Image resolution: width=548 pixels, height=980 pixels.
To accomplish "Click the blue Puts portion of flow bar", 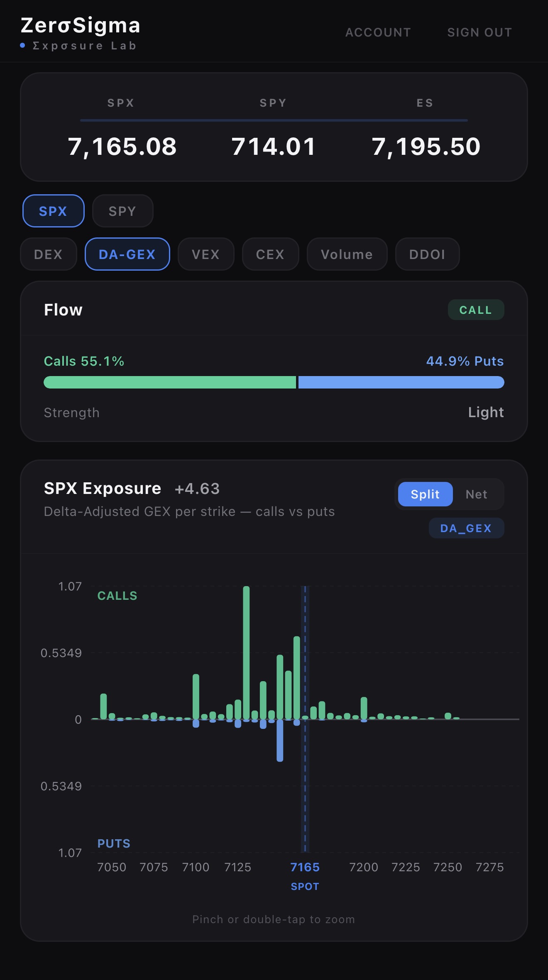I will [401, 382].
